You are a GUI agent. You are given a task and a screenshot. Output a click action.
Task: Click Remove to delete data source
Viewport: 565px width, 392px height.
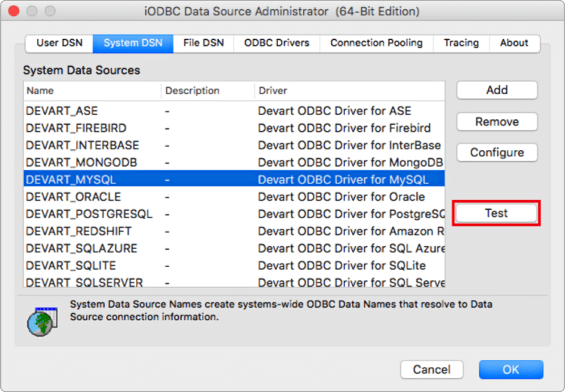[x=497, y=121]
